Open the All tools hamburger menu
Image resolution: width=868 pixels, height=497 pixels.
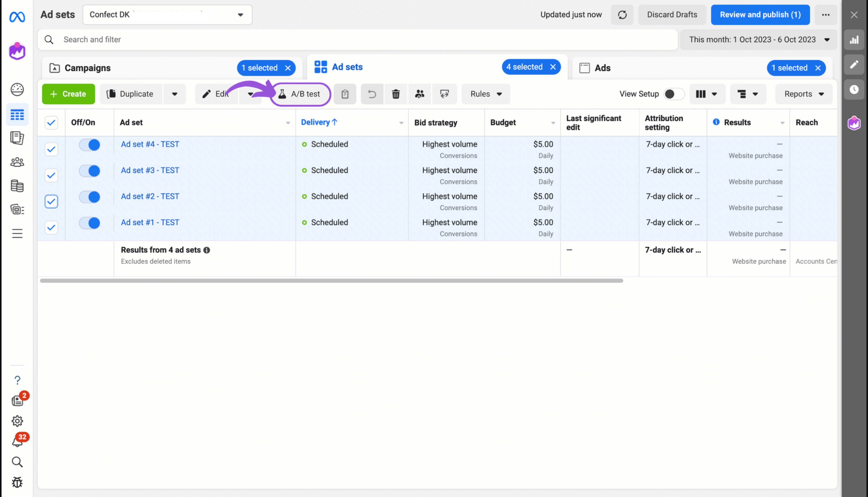(x=17, y=234)
